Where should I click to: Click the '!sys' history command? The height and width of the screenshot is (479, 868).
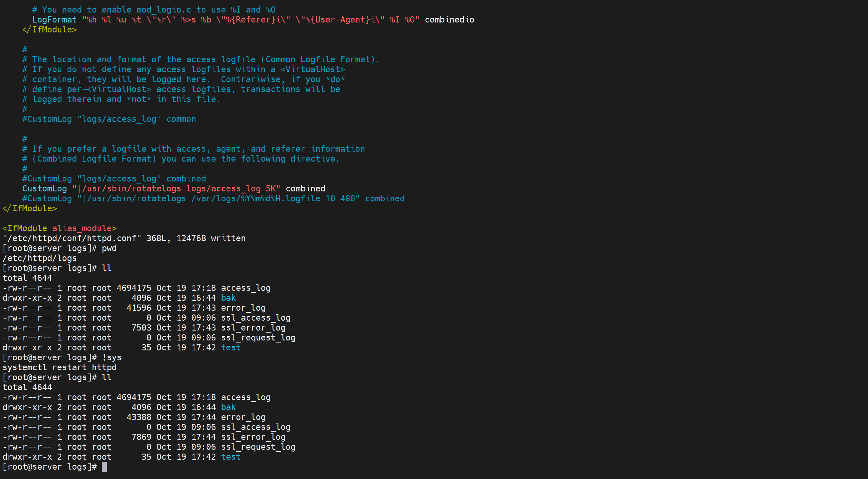111,357
